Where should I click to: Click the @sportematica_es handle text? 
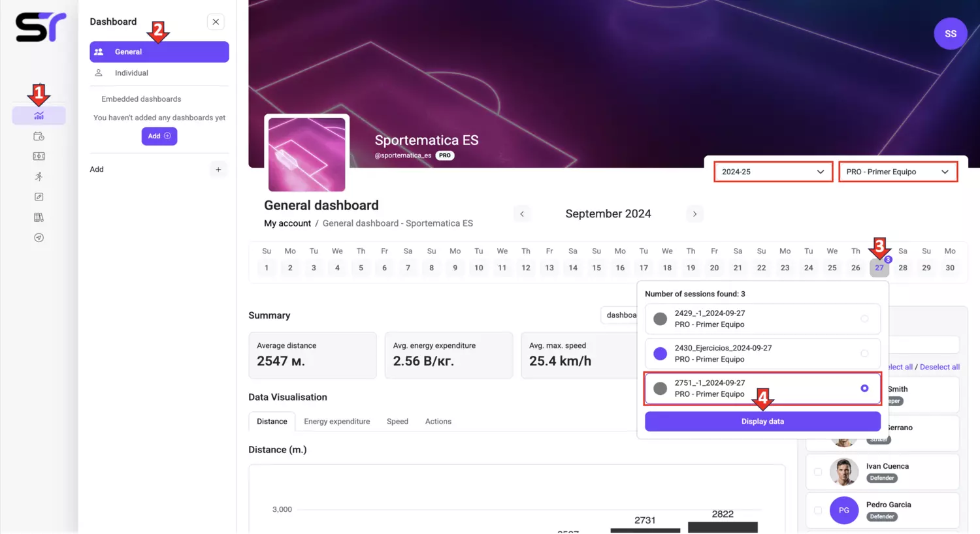[x=403, y=155]
